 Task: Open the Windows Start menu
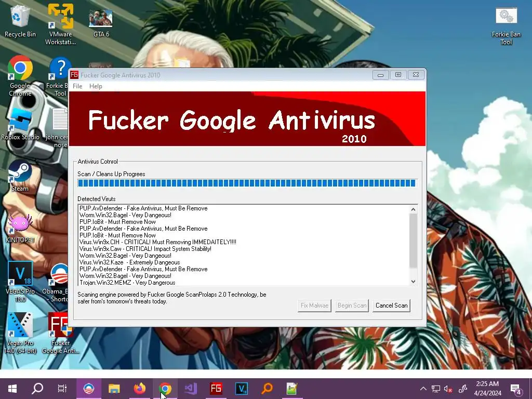click(x=12, y=389)
